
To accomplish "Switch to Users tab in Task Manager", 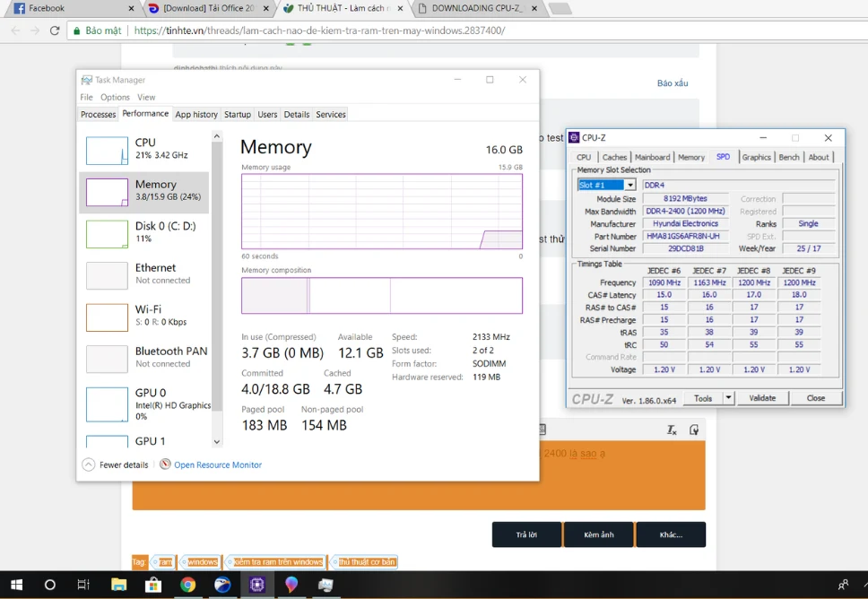I will click(267, 115).
